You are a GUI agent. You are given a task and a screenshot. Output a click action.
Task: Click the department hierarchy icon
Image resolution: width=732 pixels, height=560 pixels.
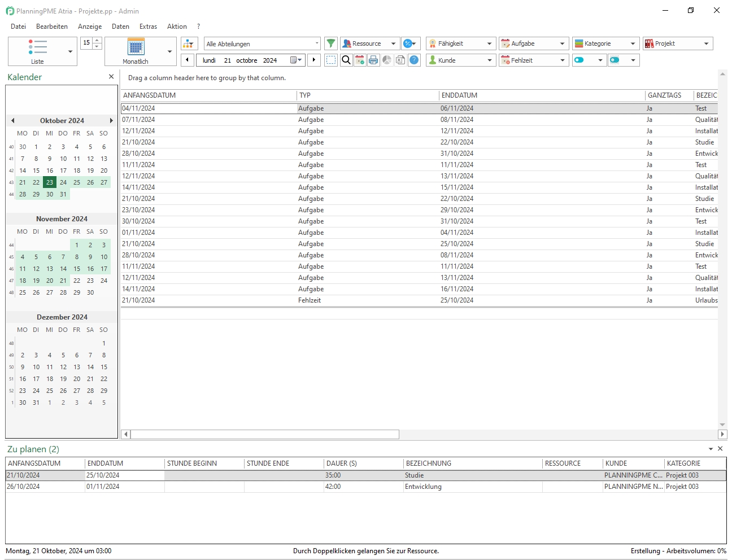click(x=189, y=43)
